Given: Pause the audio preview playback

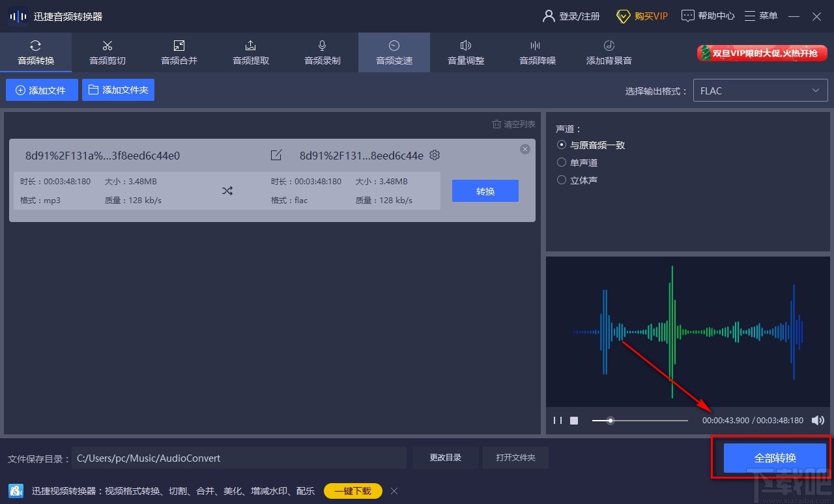Looking at the screenshot, I should [557, 420].
